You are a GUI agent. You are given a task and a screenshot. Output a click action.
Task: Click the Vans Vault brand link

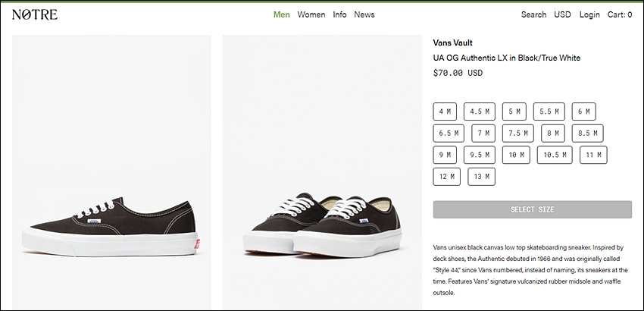coord(452,42)
